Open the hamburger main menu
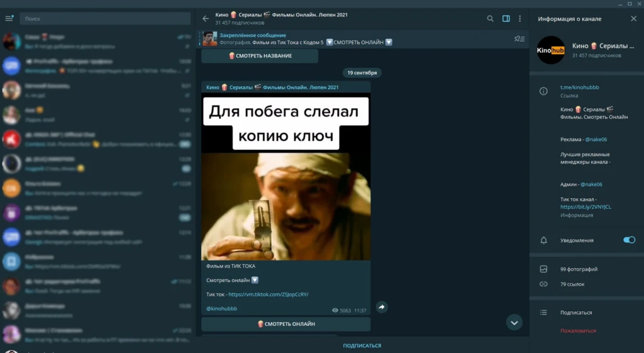 [x=9, y=18]
